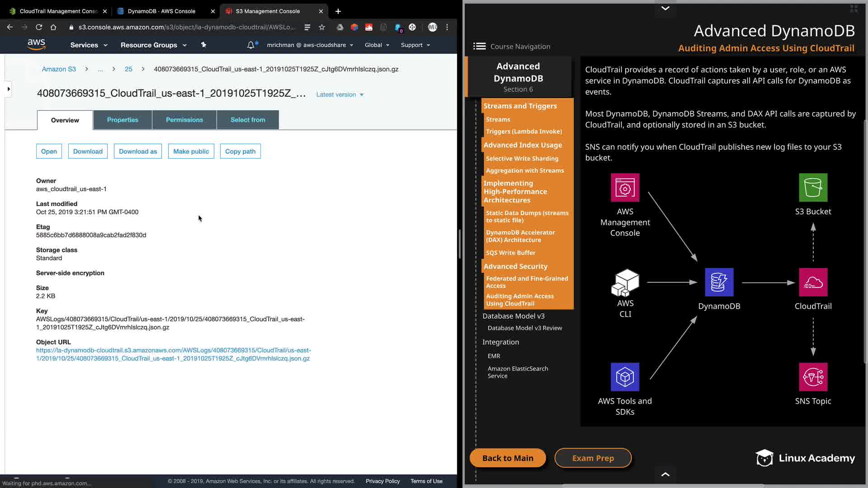Open the Course Navigation hamburger icon
The image size is (868, 488).
[x=479, y=46]
